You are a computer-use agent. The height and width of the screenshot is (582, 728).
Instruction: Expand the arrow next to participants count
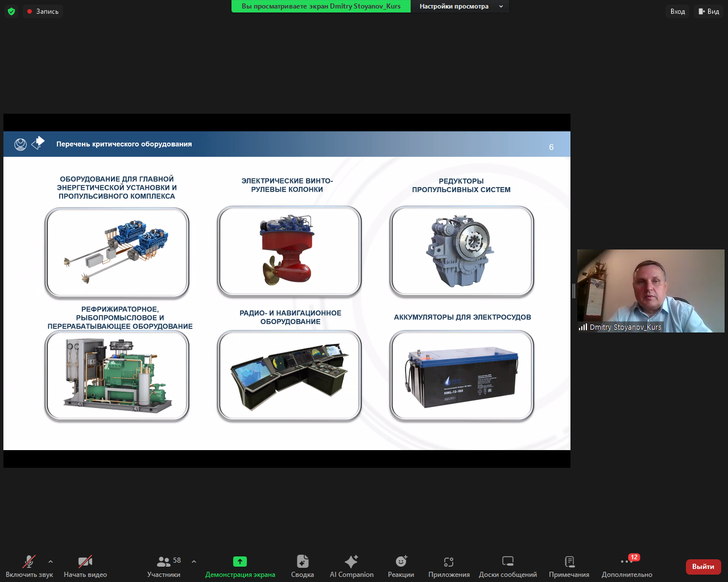click(194, 562)
